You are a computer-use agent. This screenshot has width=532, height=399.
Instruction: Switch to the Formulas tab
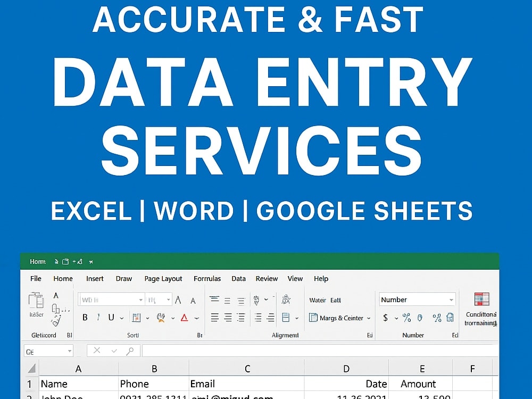click(x=207, y=279)
